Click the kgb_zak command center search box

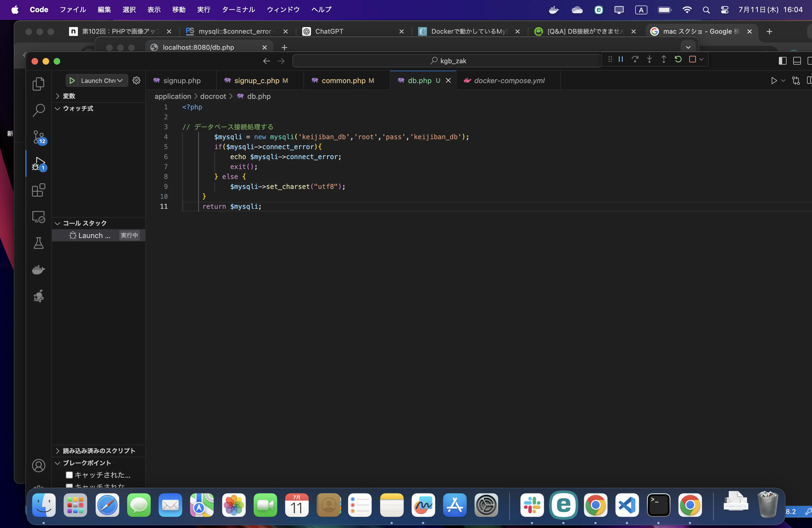tap(447, 61)
